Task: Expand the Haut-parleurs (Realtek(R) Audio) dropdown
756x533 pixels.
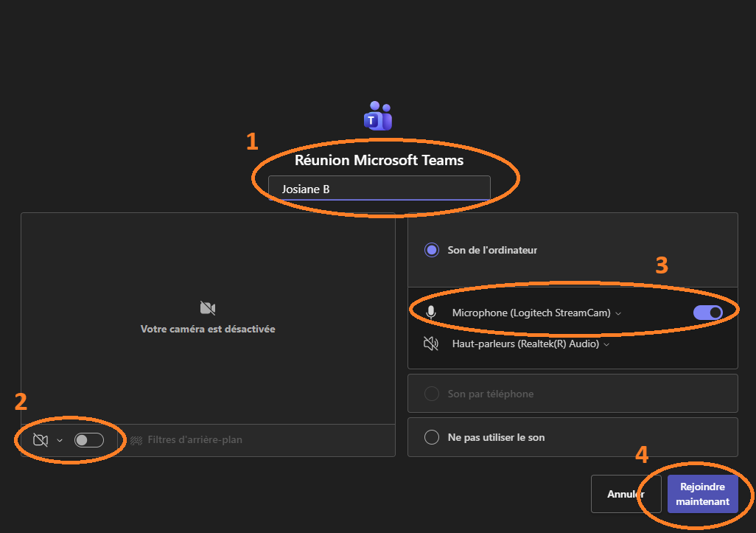Action: (531, 344)
